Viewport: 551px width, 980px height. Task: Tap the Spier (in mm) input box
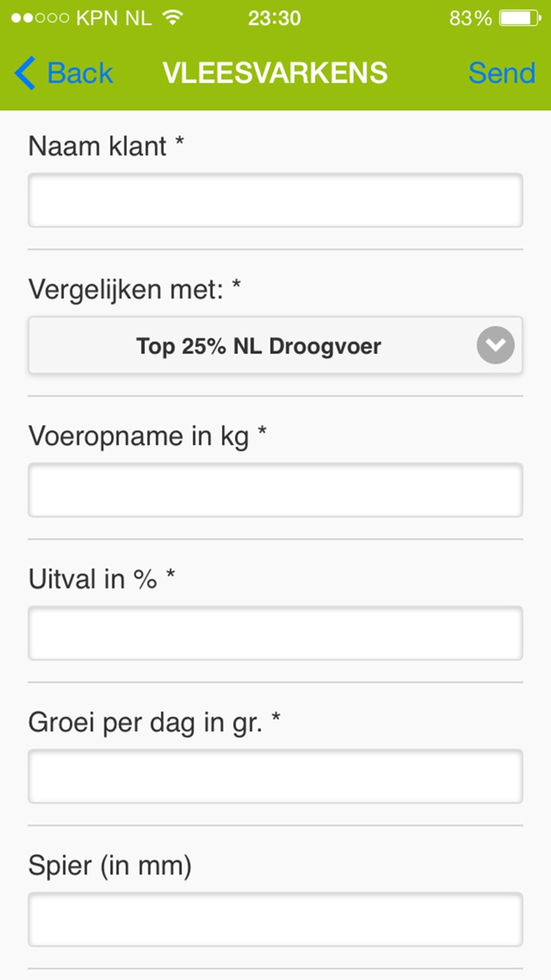tap(275, 919)
